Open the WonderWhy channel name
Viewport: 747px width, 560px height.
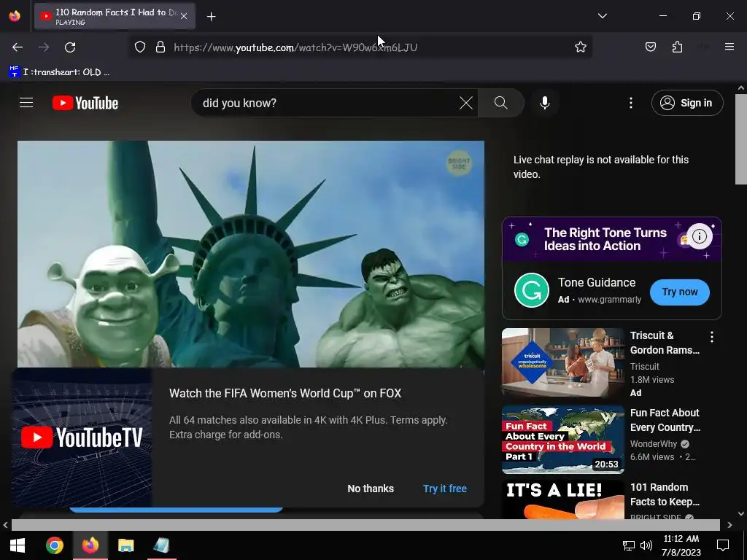[653, 444]
